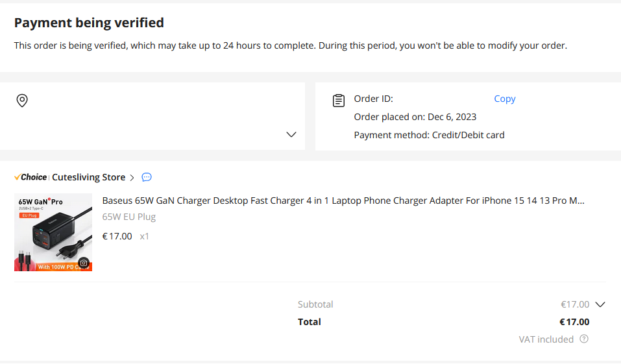Click the location pin icon
Image resolution: width=621 pixels, height=364 pixels.
point(22,101)
